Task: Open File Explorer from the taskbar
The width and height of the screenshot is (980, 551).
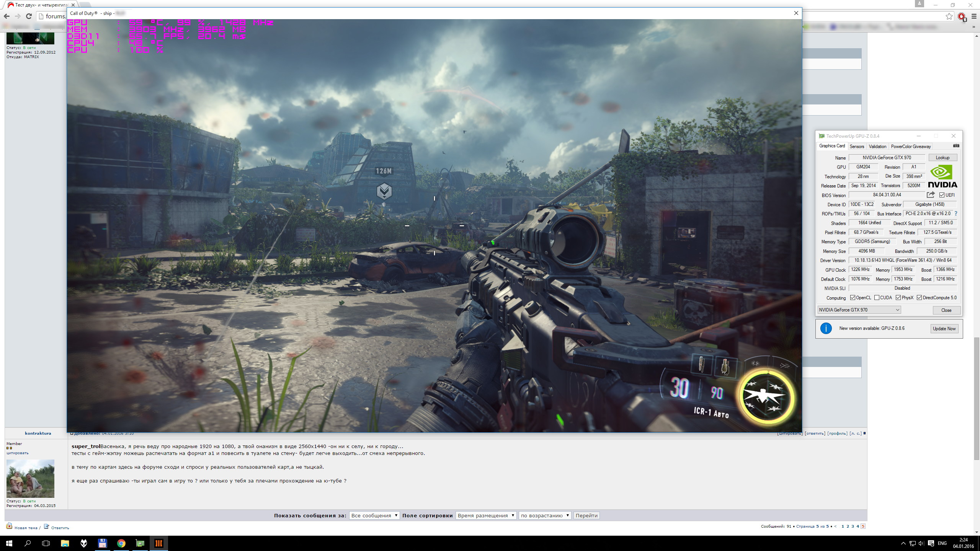Action: pos(65,543)
